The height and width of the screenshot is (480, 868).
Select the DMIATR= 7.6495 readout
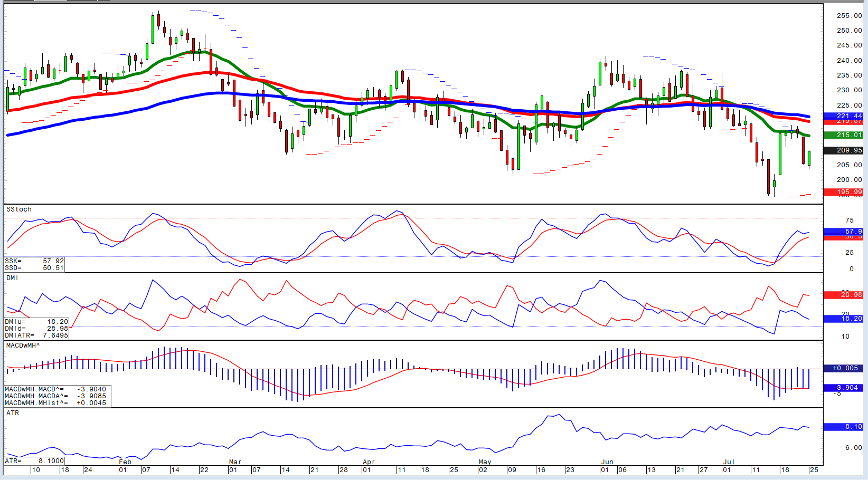[37, 335]
